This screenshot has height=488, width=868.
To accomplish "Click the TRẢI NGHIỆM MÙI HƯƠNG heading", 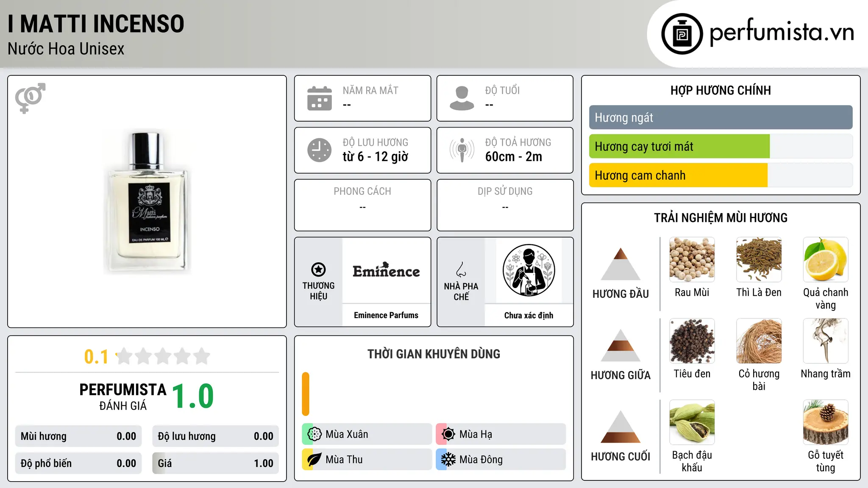I will tap(721, 218).
